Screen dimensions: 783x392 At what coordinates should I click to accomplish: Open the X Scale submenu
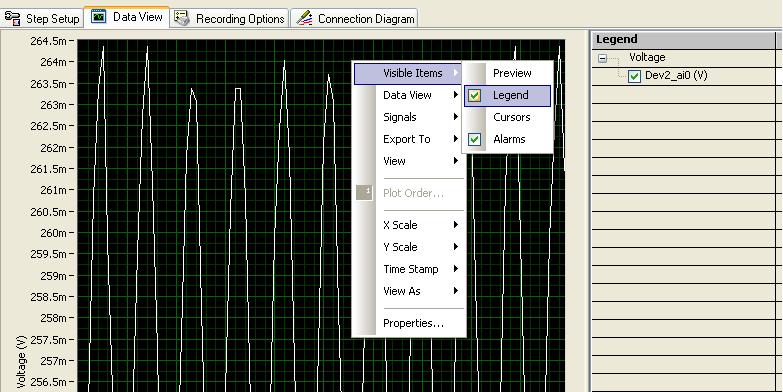click(409, 225)
